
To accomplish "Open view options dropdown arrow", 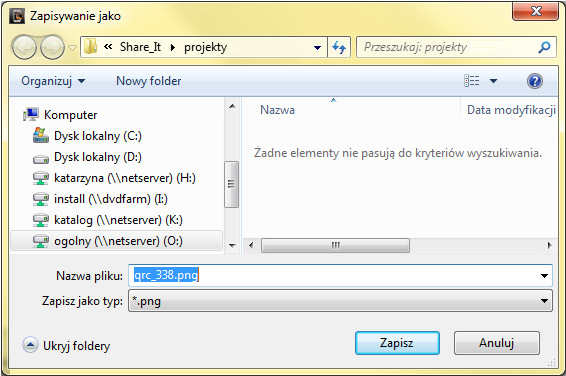I will [x=493, y=81].
